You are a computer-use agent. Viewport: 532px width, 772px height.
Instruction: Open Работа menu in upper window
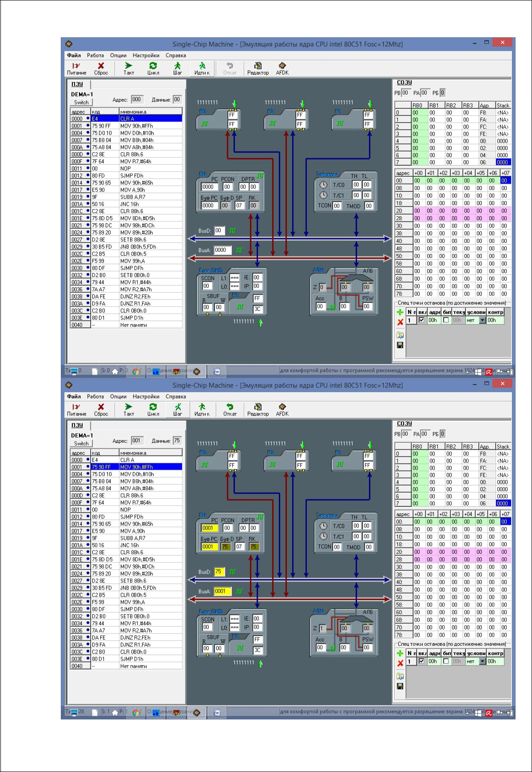[x=95, y=56]
